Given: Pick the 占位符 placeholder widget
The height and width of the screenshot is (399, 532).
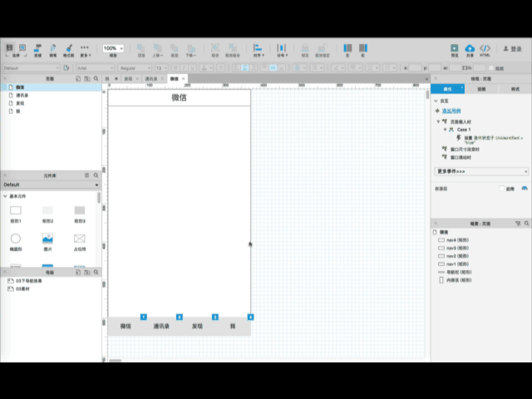Looking at the screenshot, I should point(80,242).
